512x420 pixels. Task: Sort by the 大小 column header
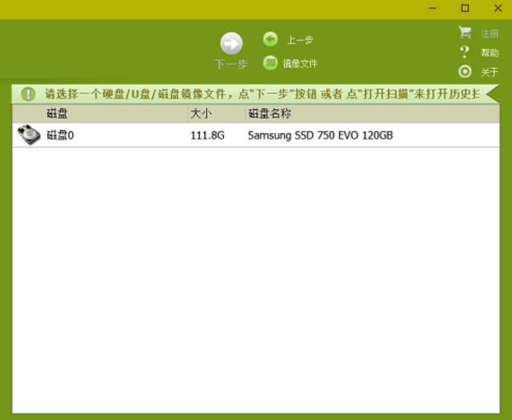[x=216, y=113]
